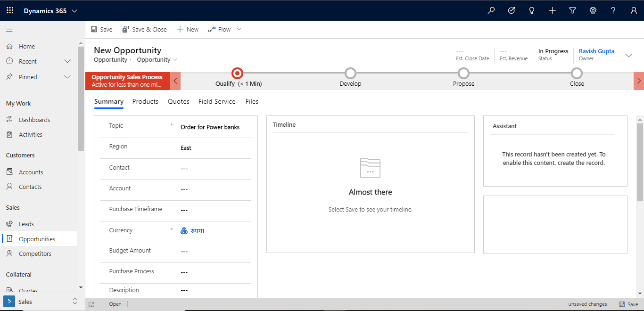The height and width of the screenshot is (311, 644).
Task: Click the In Progress status header
Action: point(553,54)
